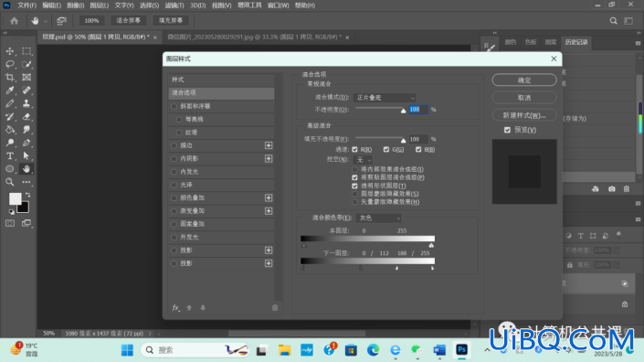This screenshot has height=362, width=644.
Task: Click the 填充屏幕 button
Action: (171, 20)
